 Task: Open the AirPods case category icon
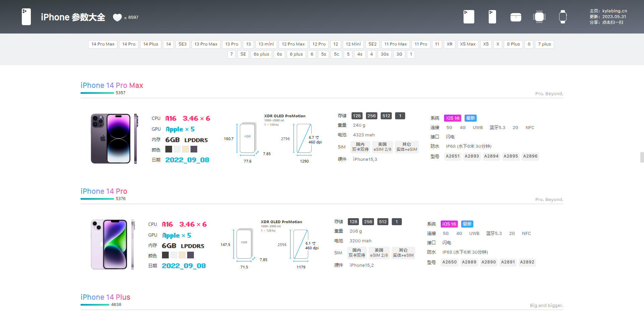(x=516, y=17)
